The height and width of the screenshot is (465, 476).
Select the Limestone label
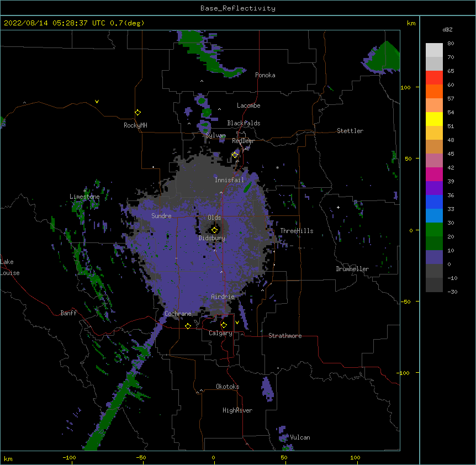(x=84, y=197)
